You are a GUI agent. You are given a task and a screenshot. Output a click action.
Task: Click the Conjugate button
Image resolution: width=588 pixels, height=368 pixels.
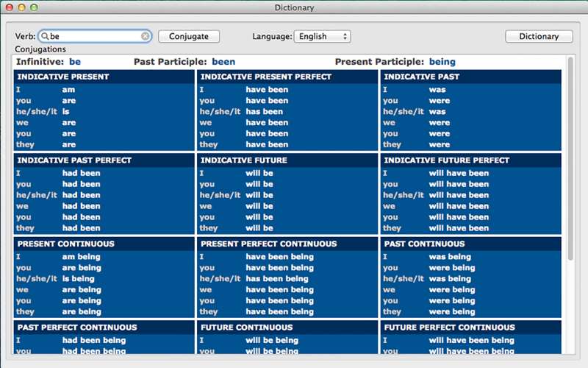tap(189, 36)
